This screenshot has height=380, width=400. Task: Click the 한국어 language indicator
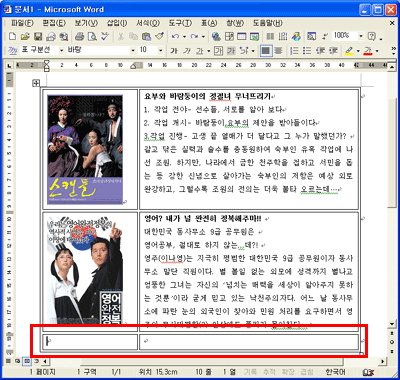click(335, 372)
